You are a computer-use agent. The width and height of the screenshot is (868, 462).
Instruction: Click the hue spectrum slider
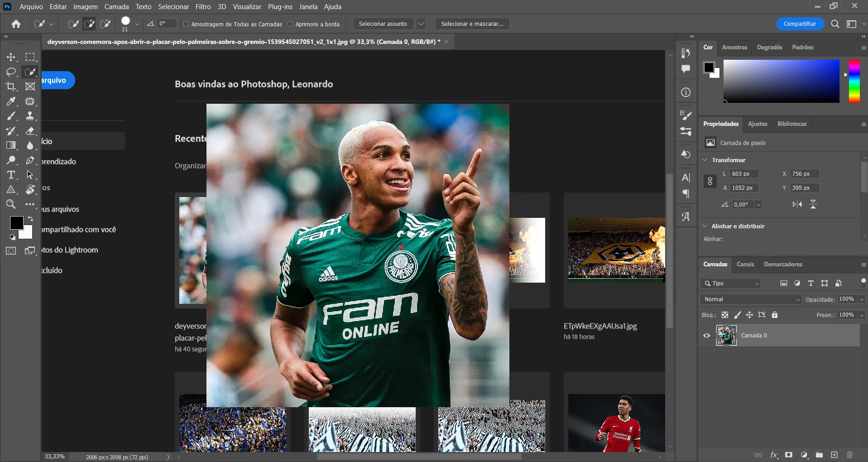pos(854,81)
